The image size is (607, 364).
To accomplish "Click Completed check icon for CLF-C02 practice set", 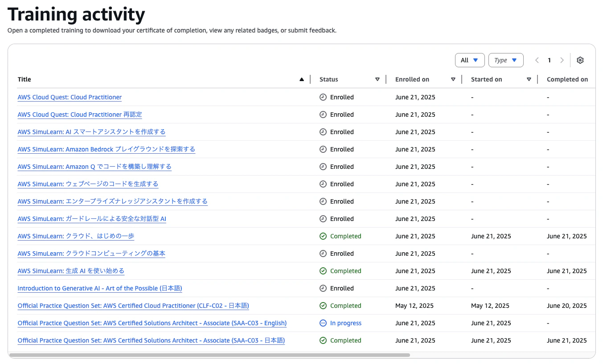I will [323, 306].
